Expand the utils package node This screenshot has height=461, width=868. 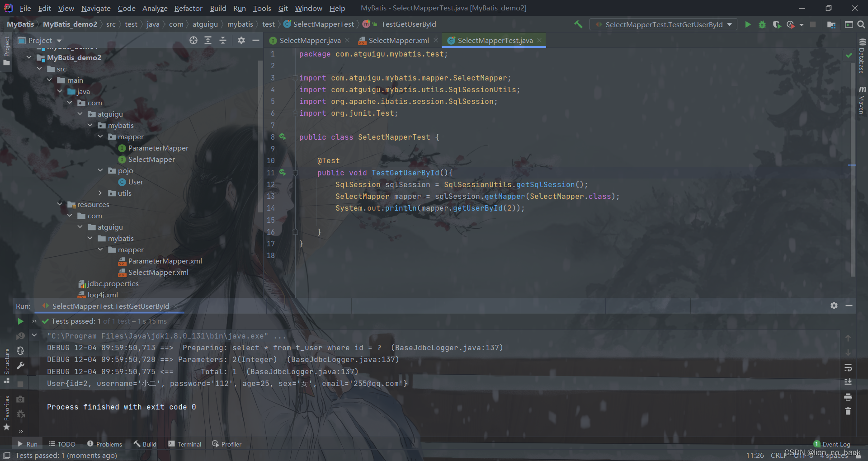click(x=100, y=193)
